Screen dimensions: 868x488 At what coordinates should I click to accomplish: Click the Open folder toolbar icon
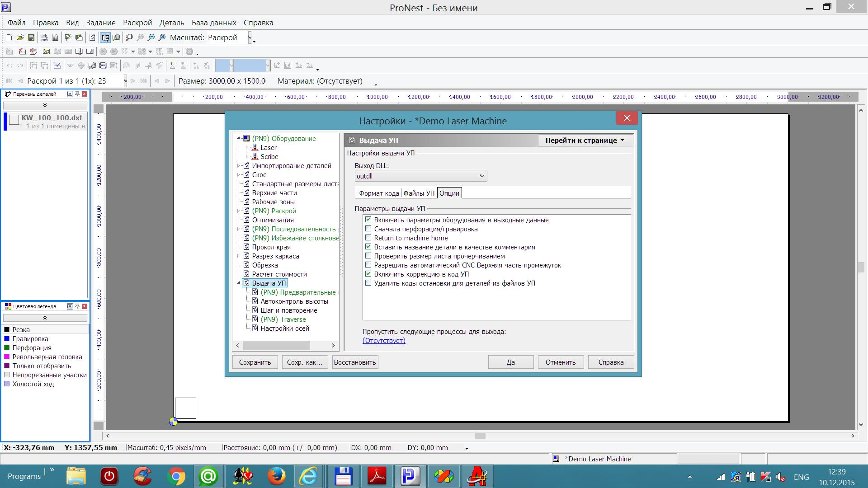[20, 38]
